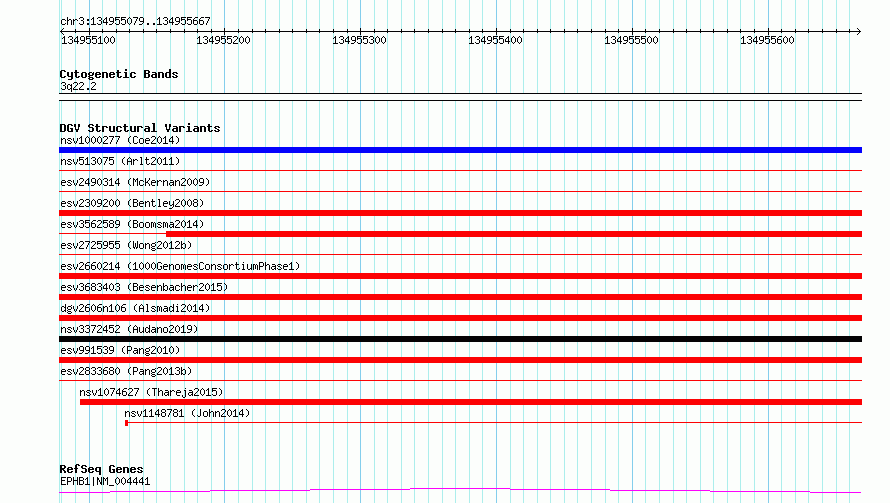The image size is (890, 503).
Task: Click the 3q22.2 band label
Action: tap(78, 86)
